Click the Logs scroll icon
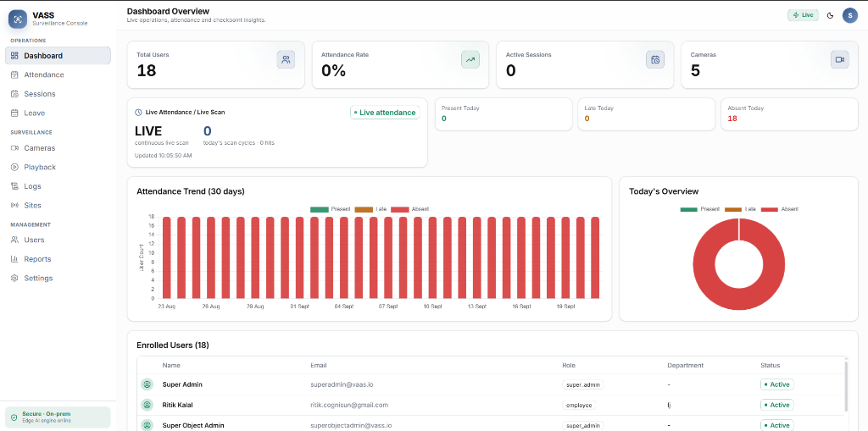The height and width of the screenshot is (431, 868). coord(15,186)
